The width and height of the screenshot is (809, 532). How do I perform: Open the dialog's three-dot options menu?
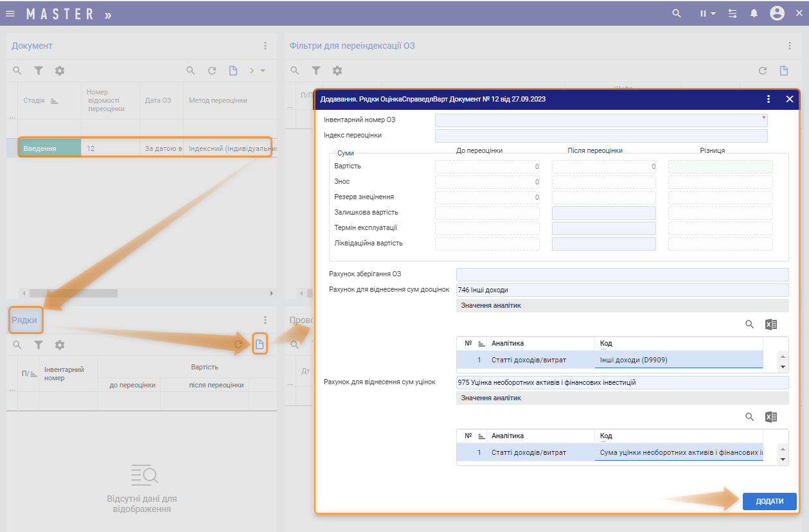pos(769,99)
